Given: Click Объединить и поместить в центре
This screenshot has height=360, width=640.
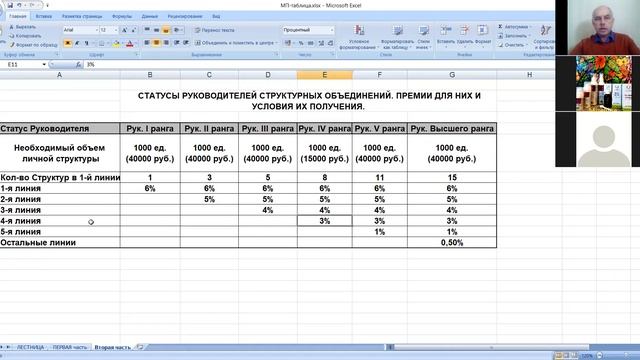Looking at the screenshot, I should (236, 43).
